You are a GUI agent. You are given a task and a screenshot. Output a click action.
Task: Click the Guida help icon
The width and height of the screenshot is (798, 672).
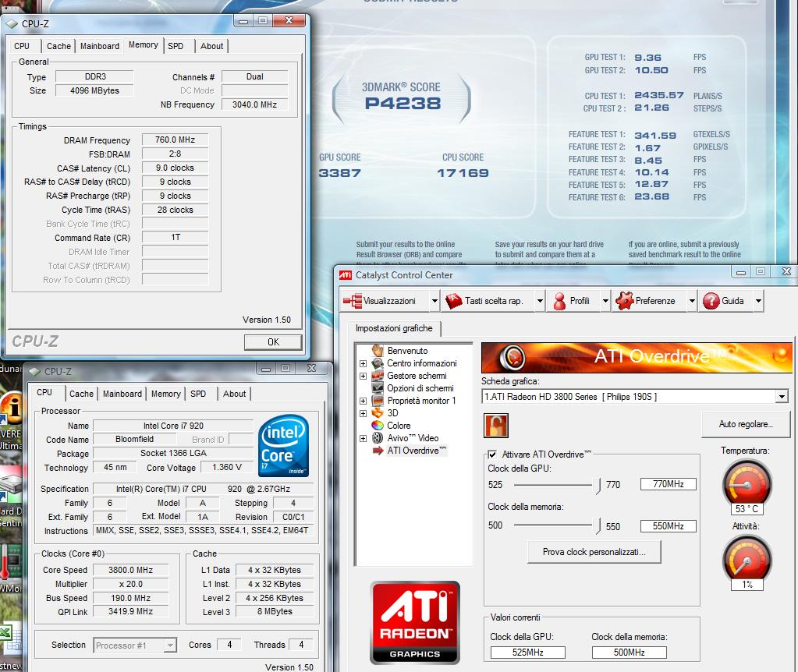tap(711, 301)
